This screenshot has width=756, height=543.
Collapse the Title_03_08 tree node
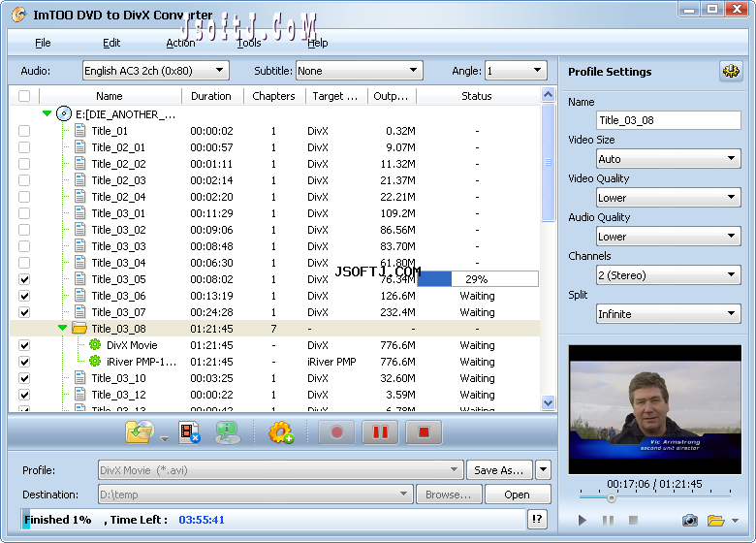62,328
